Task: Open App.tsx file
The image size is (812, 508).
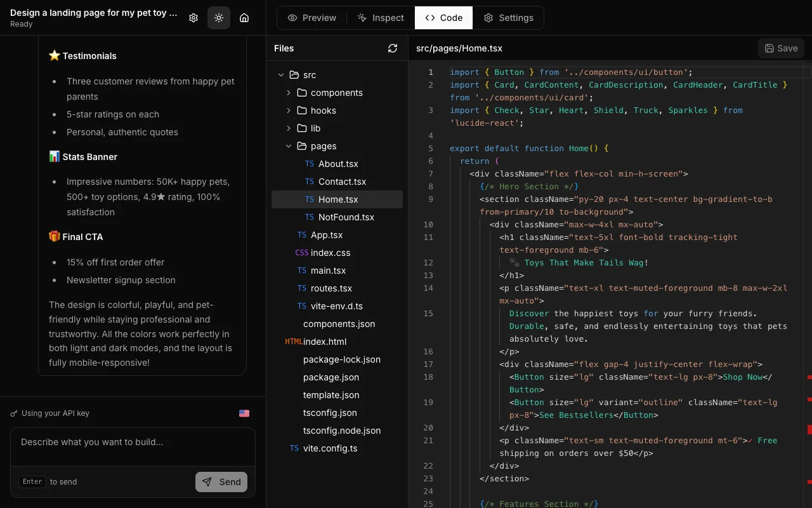Action: [x=337, y=235]
